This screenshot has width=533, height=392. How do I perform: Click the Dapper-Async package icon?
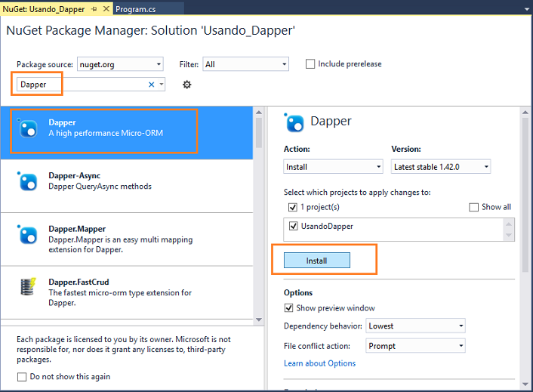click(x=27, y=181)
